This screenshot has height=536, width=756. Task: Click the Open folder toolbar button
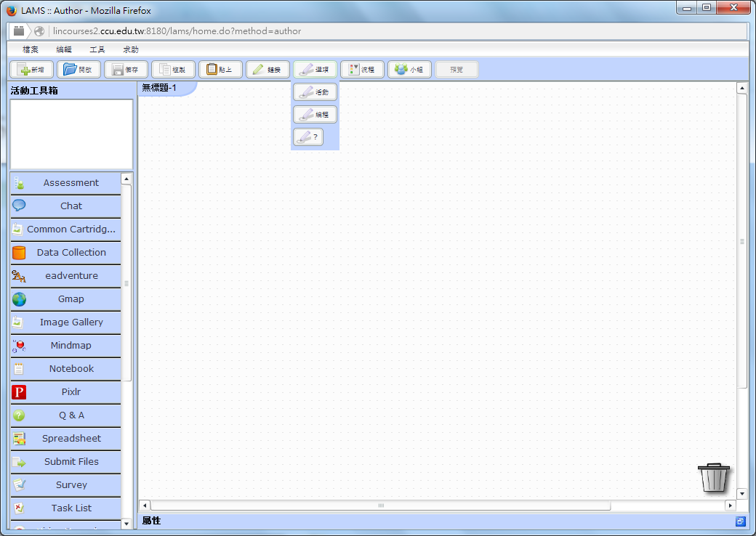pyautogui.click(x=79, y=70)
